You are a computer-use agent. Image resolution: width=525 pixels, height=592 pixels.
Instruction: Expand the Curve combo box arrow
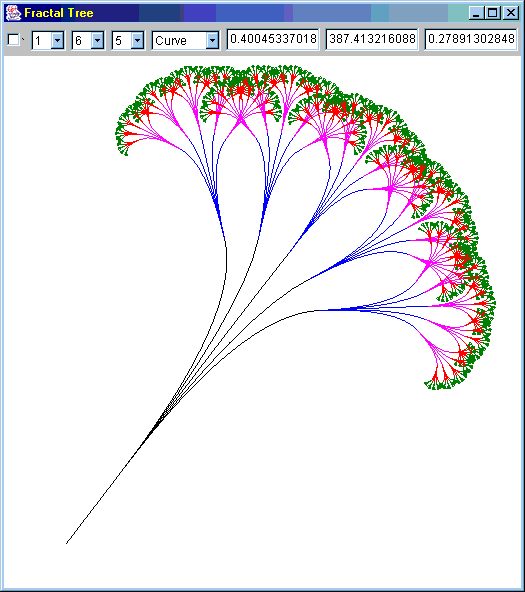point(212,40)
